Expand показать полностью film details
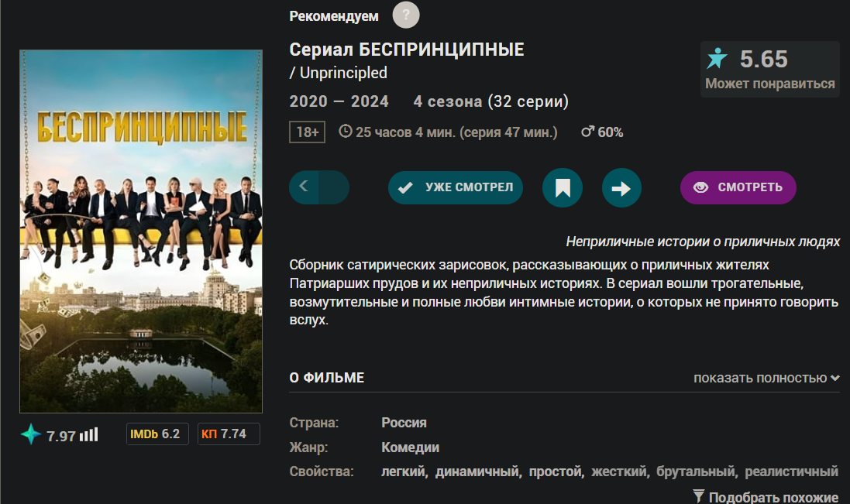The height and width of the screenshot is (504, 850). pyautogui.click(x=766, y=378)
